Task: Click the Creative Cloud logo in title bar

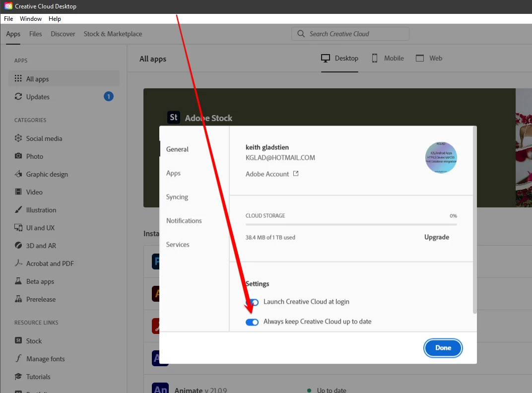Action: point(8,6)
